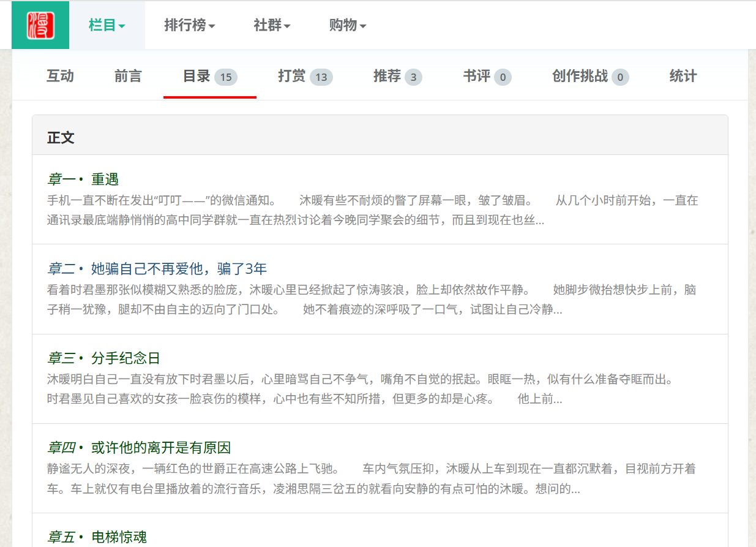Open chapter 章四 或许他的离开是有原因
756x547 pixels.
[x=139, y=448]
